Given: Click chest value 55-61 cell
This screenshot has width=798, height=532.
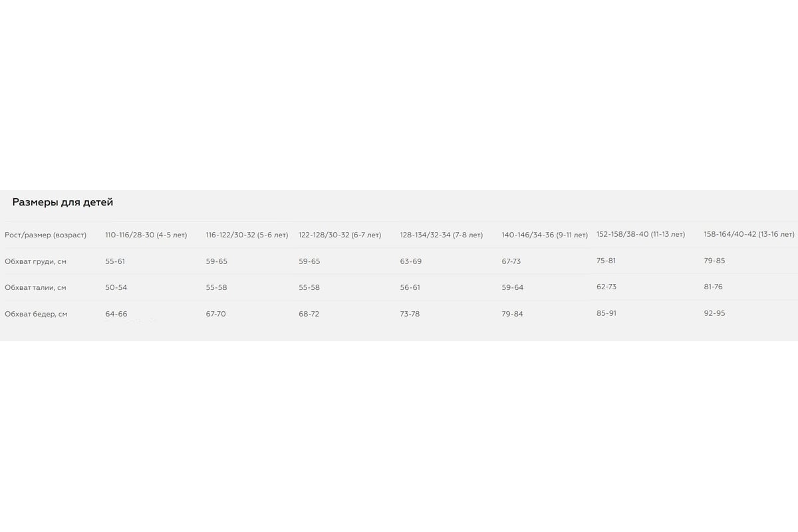Looking at the screenshot, I should (115, 261).
